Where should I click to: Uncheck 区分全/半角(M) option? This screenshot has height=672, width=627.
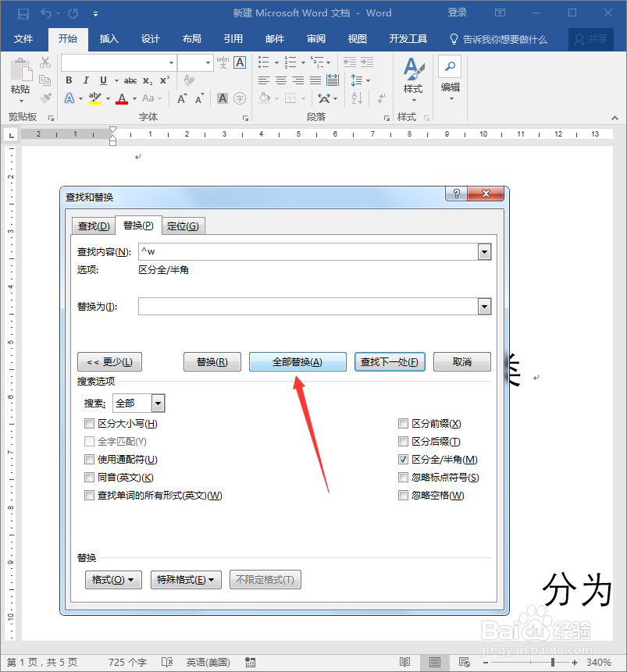403,460
